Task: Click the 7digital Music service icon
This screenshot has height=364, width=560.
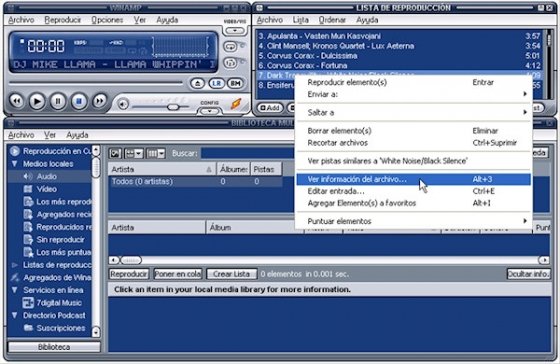Action: click(x=28, y=303)
